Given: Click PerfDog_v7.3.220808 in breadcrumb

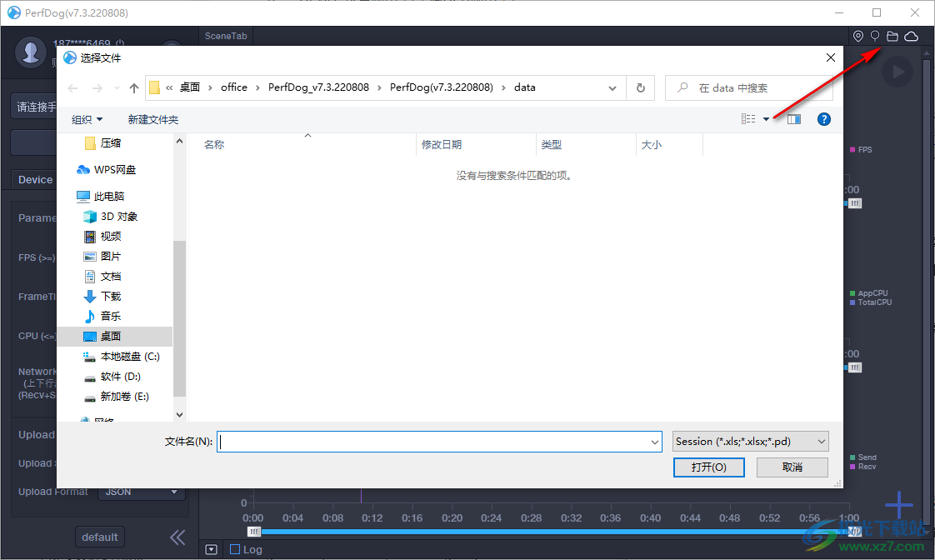Looking at the screenshot, I should (x=318, y=87).
